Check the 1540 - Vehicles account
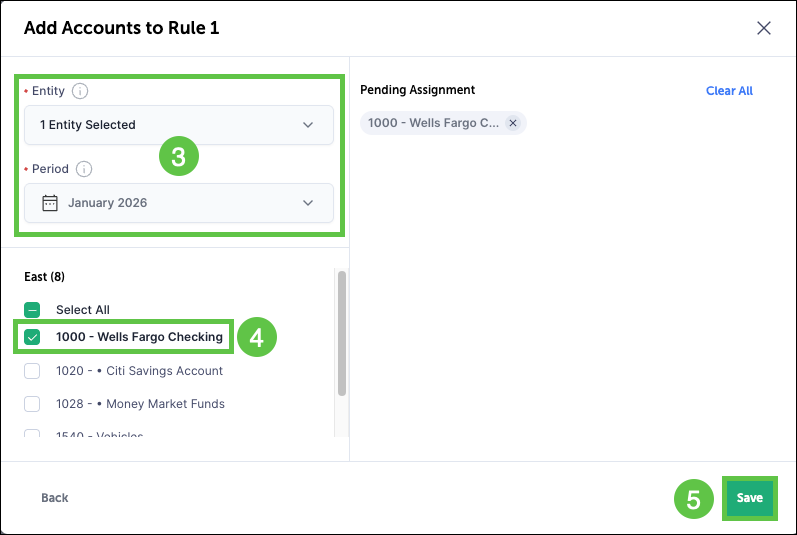 32,436
